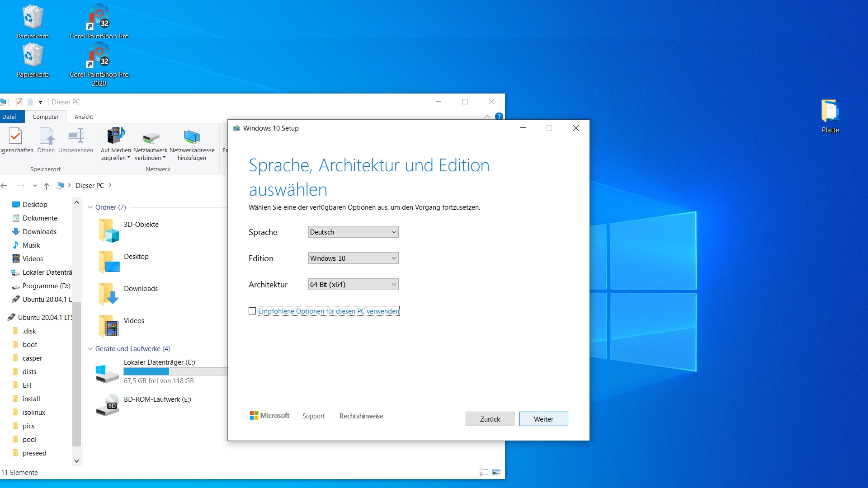Click the Dieser PC breadcrumb in the address bar
The image size is (868, 488).
[90, 186]
